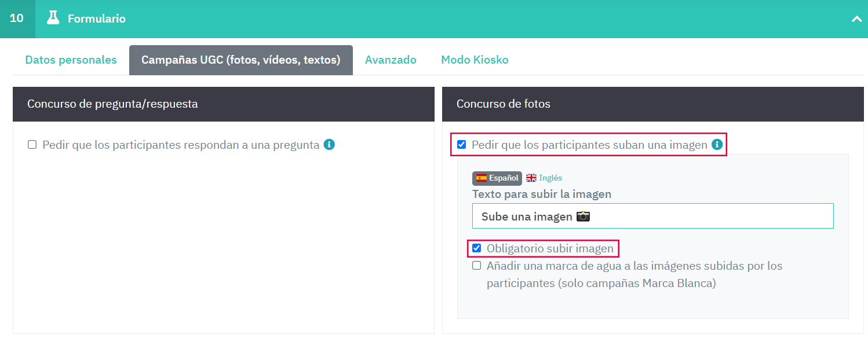
Task: Click the flask icon in the Formulario header
Action: pyautogui.click(x=53, y=18)
